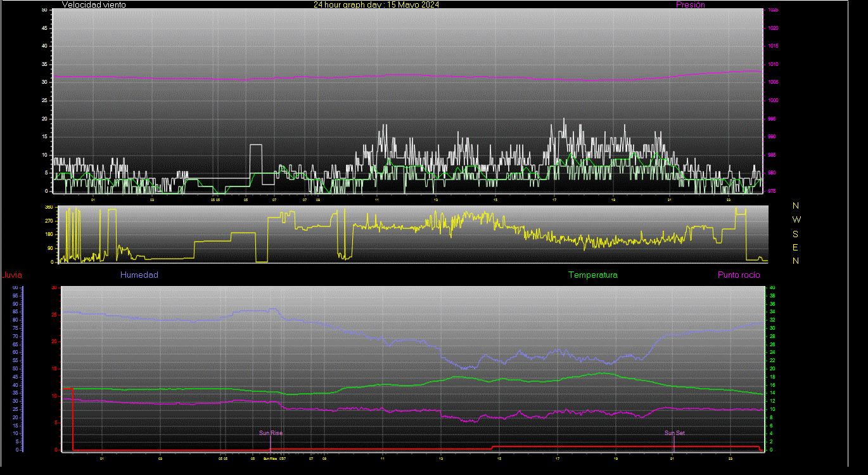Click the green 'Temperatura' label

(593, 275)
